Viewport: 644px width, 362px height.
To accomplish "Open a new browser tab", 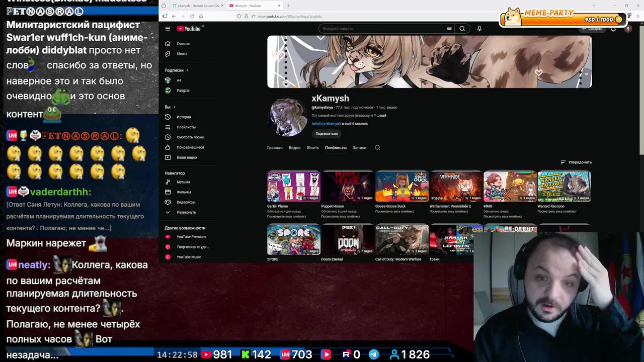I will [288, 6].
